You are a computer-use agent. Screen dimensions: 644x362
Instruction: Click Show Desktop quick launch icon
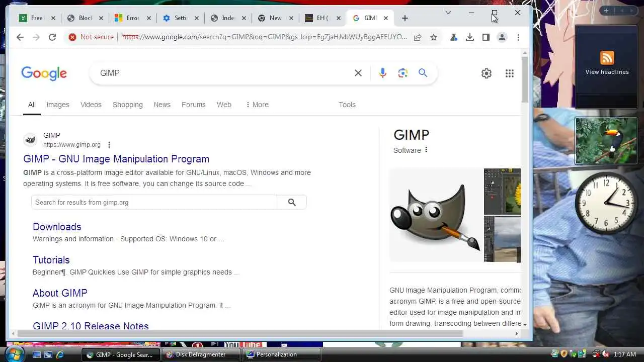[x=37, y=354]
